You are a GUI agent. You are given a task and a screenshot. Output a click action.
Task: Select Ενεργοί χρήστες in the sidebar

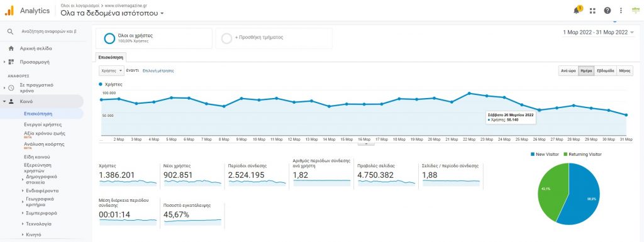tap(43, 124)
